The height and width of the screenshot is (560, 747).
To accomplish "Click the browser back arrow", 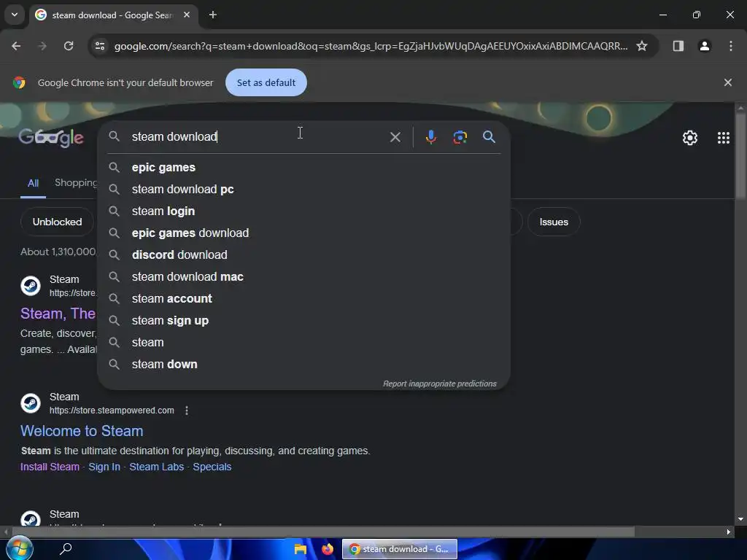I will [16, 46].
